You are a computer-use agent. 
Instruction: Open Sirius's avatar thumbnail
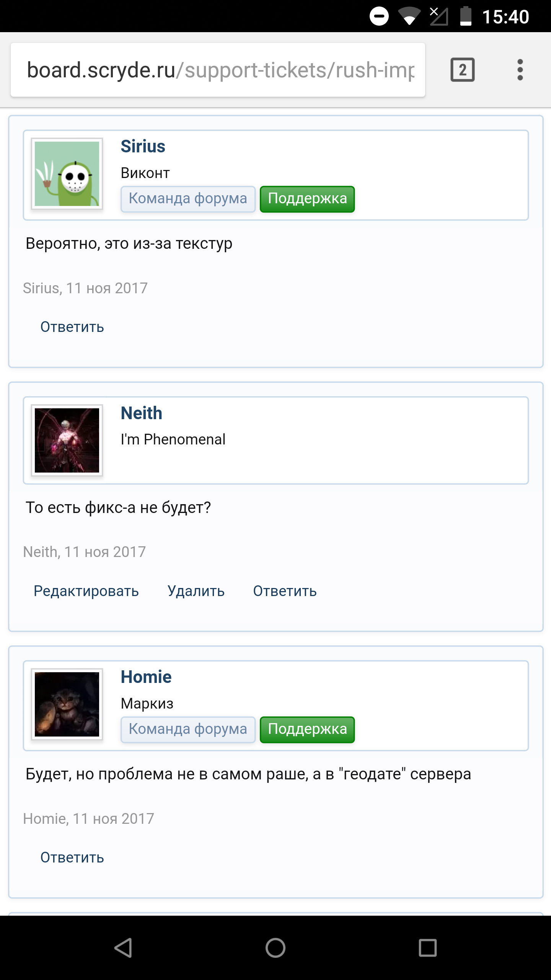pyautogui.click(x=67, y=174)
